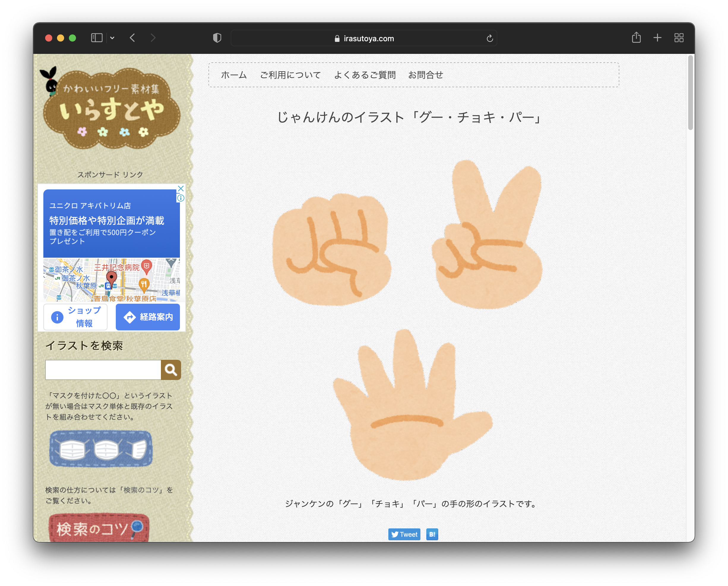The width and height of the screenshot is (728, 586).
Task: Click the ご利用について tab
Action: [x=290, y=75]
